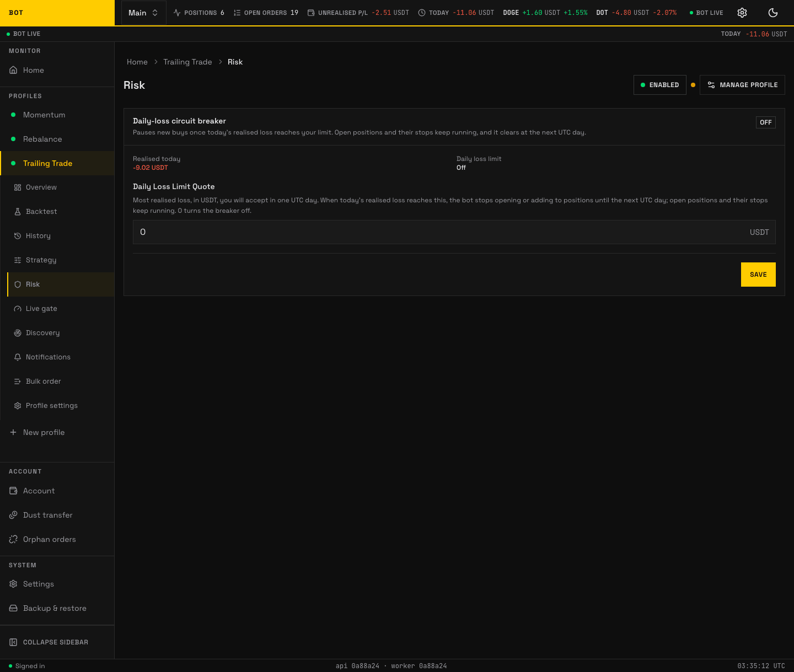Image resolution: width=794 pixels, height=672 pixels.
Task: Click the Overview grid icon
Action: tap(18, 187)
